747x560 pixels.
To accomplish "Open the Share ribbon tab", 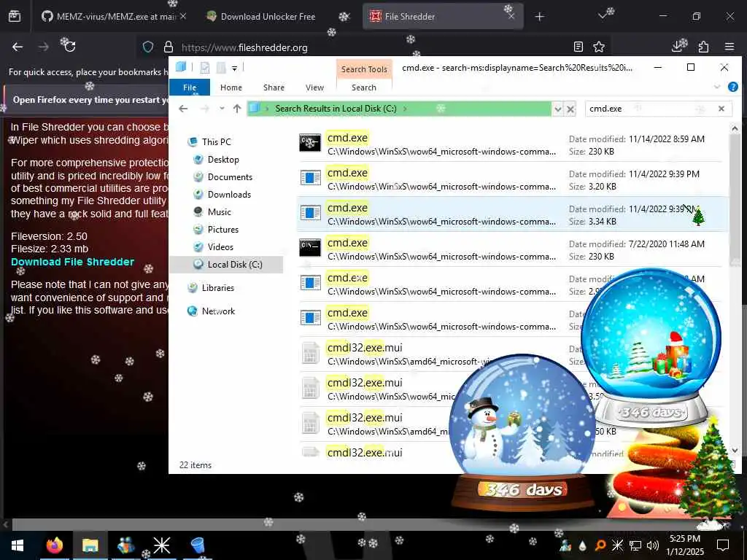I will 274,87.
